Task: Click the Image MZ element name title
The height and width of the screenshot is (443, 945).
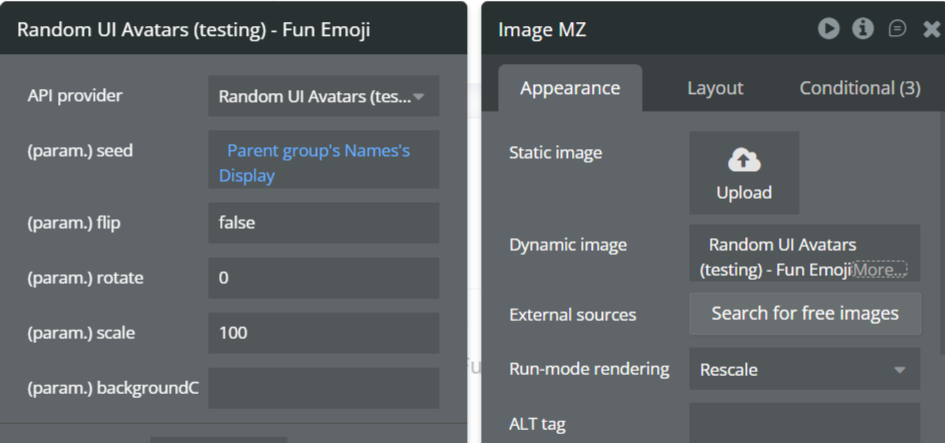Action: 542,30
